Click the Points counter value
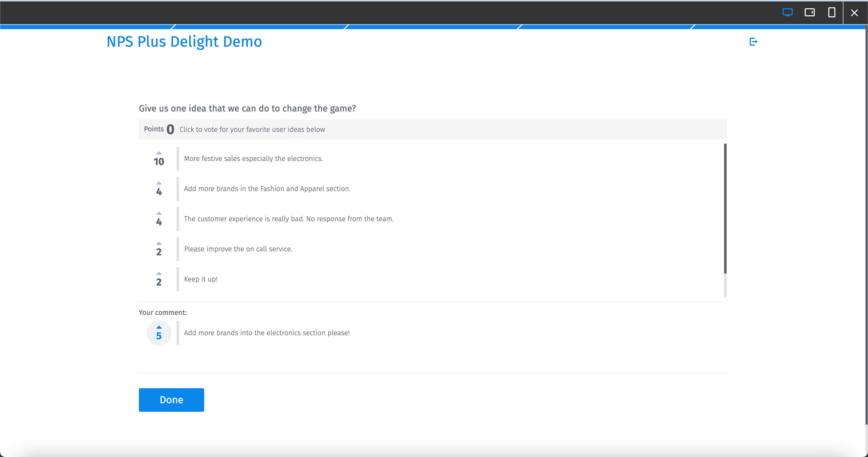Viewport: 868px width, 457px height. tap(171, 129)
